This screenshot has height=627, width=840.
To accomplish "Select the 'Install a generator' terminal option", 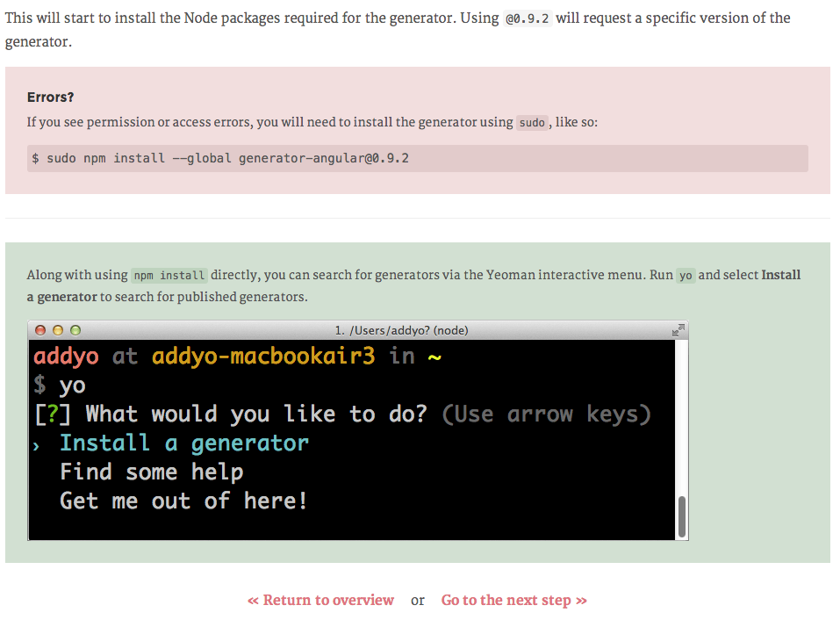I will pyautogui.click(x=184, y=443).
